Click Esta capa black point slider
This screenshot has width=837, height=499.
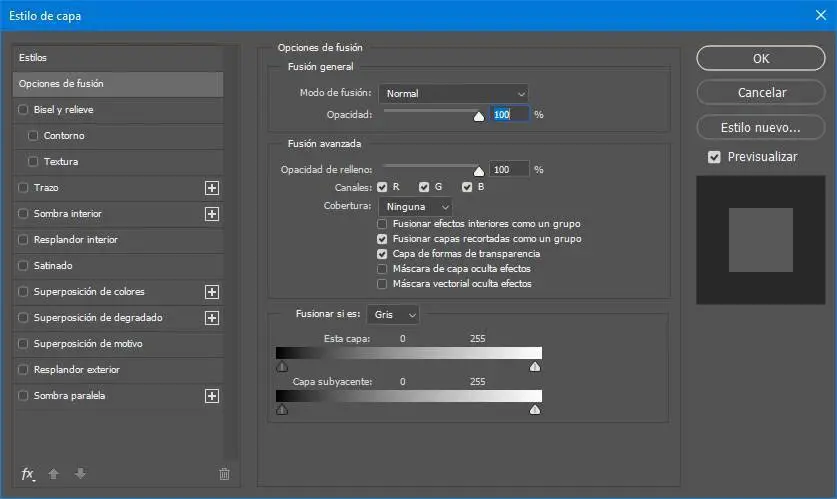[282, 367]
